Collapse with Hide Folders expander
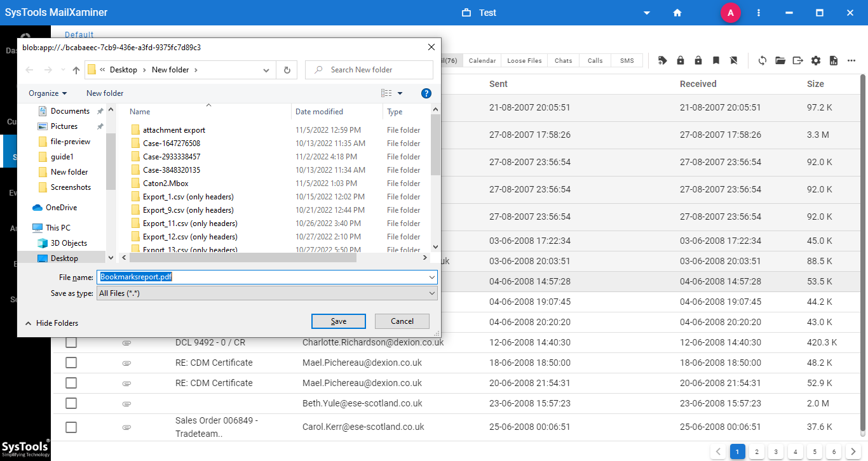Screen dimensions: 868x461 51,323
